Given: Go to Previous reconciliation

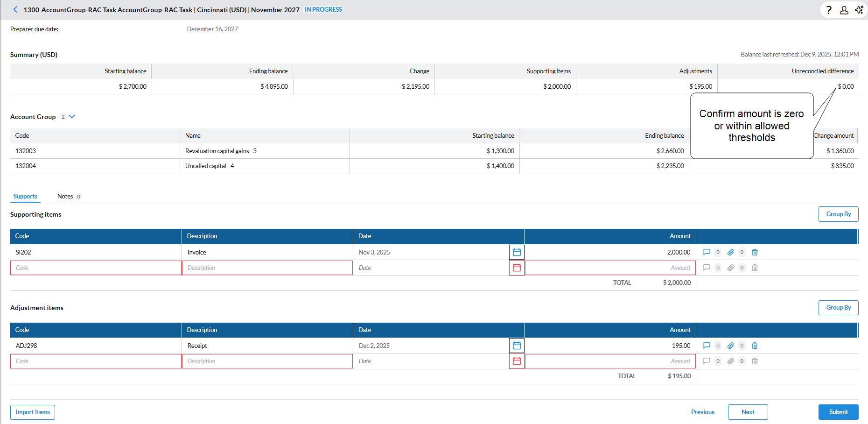Looking at the screenshot, I should point(702,412).
